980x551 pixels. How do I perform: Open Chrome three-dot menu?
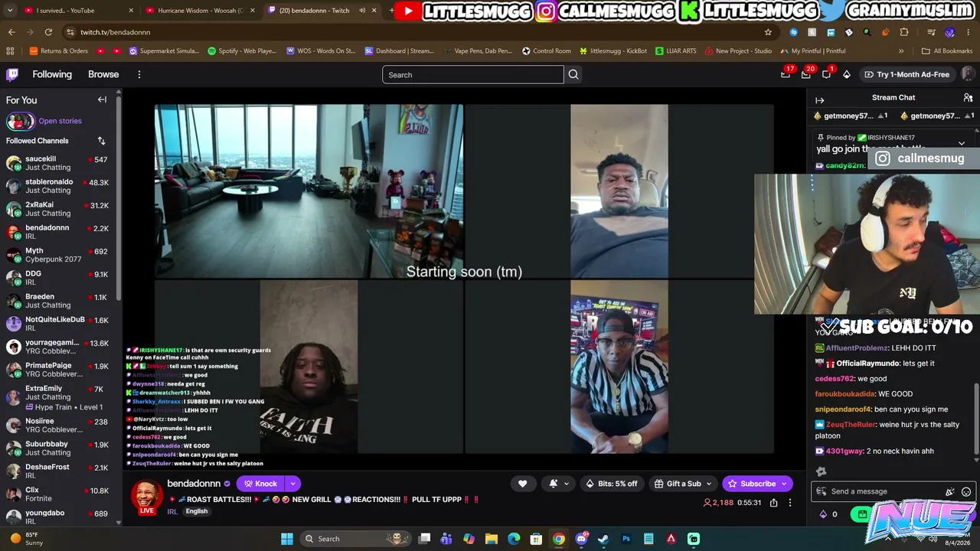(969, 32)
